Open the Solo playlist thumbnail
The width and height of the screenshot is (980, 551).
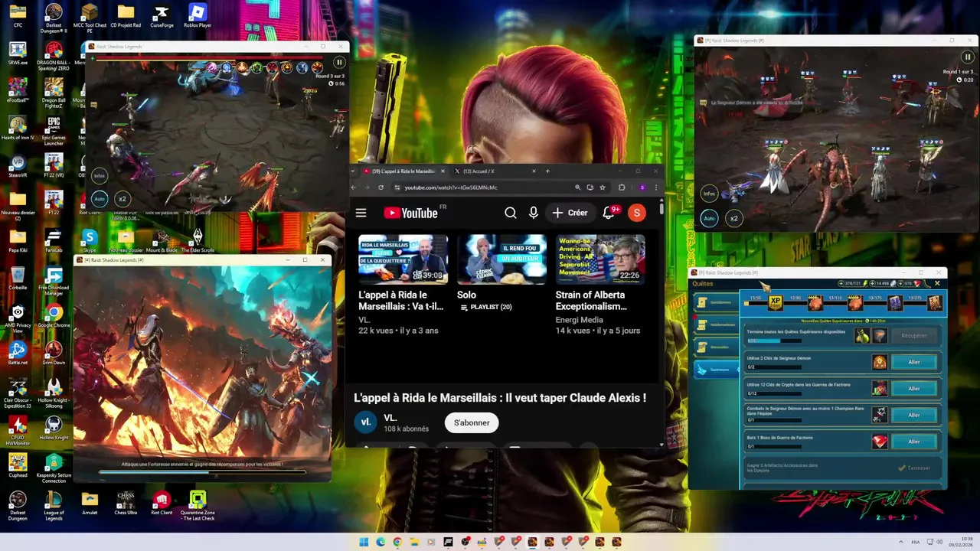point(501,259)
